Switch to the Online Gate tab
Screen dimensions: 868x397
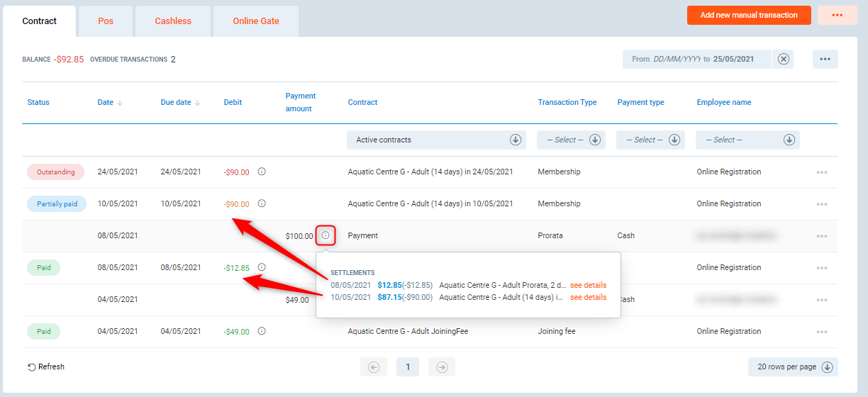256,21
